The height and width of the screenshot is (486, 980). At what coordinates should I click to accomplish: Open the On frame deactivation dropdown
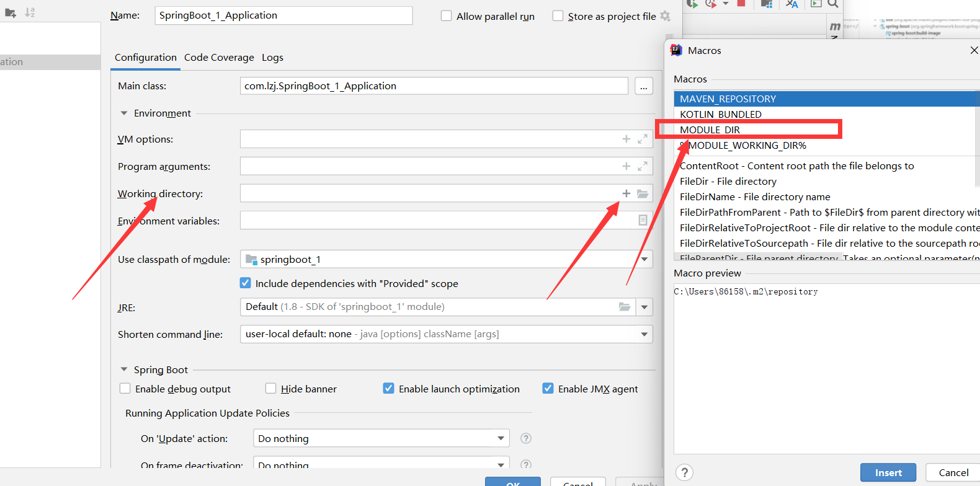coord(501,464)
